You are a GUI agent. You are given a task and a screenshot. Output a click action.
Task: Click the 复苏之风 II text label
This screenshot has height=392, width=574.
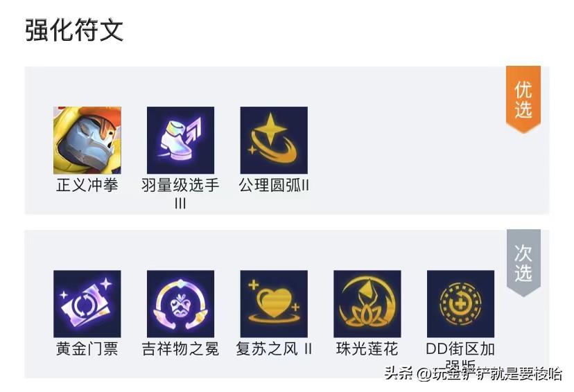(274, 348)
